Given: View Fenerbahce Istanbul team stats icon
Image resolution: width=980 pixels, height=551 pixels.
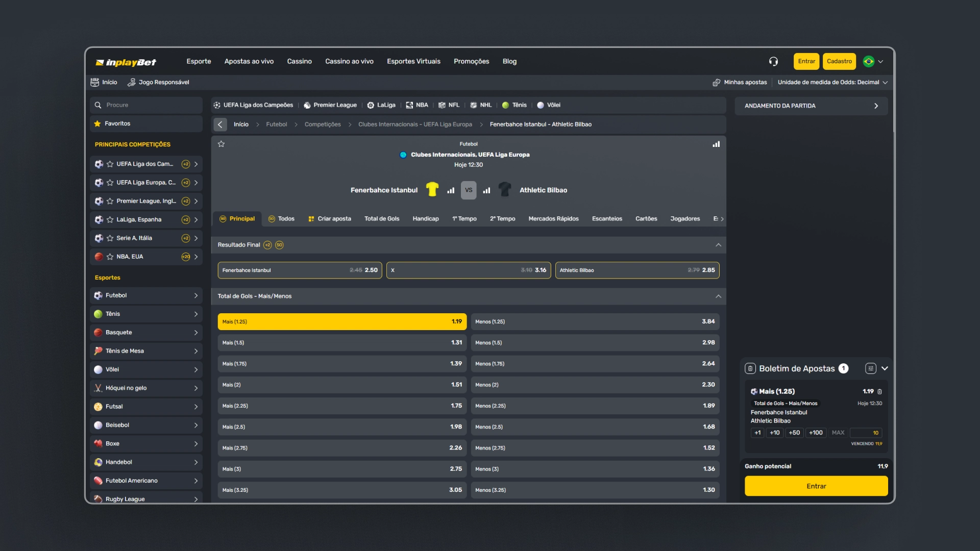Looking at the screenshot, I should click(x=451, y=190).
